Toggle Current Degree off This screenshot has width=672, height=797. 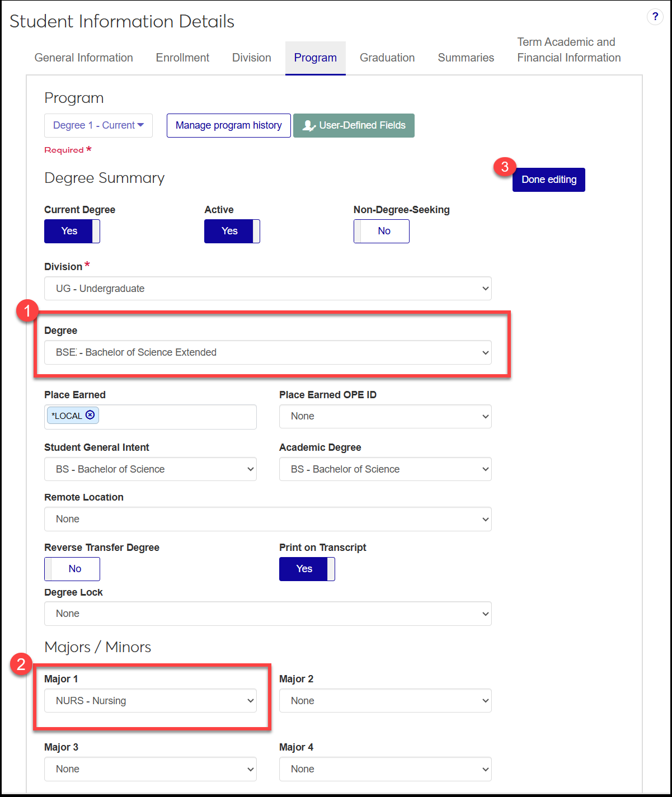tap(72, 231)
